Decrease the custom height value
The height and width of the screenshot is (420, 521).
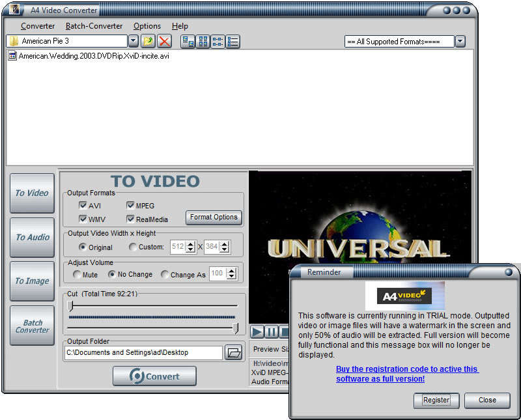(225, 249)
